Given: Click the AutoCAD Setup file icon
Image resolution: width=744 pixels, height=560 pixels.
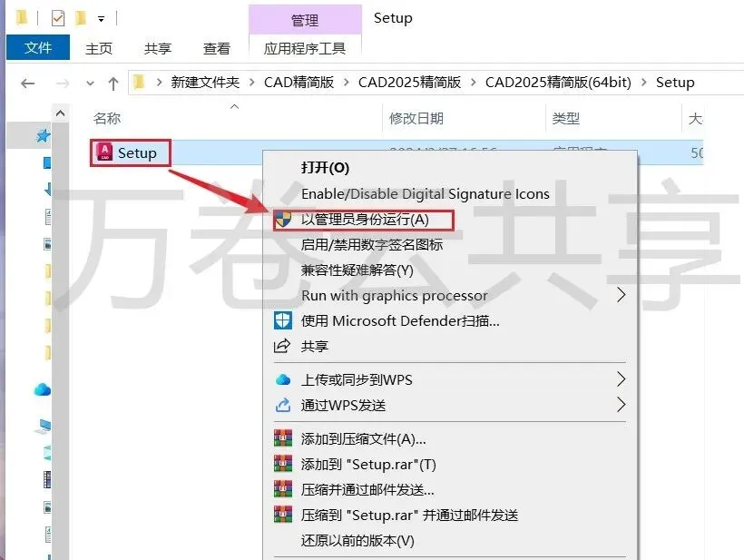Looking at the screenshot, I should (x=104, y=152).
